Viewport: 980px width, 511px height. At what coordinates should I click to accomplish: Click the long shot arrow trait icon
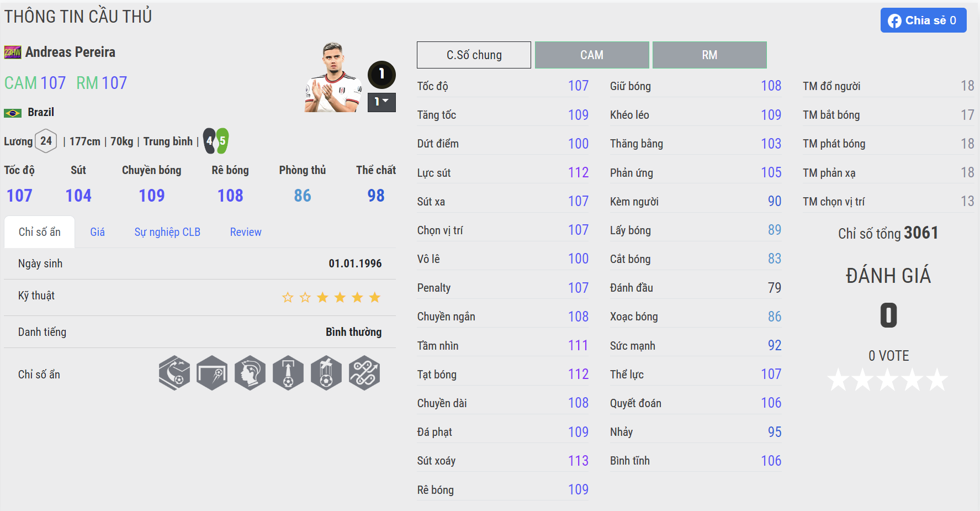tap(288, 373)
